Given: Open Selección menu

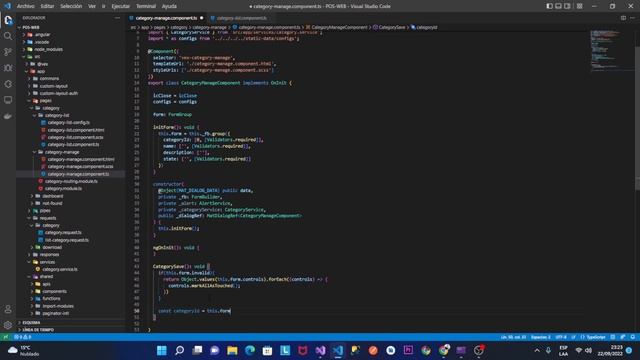Looking at the screenshot, I should pos(71,6).
